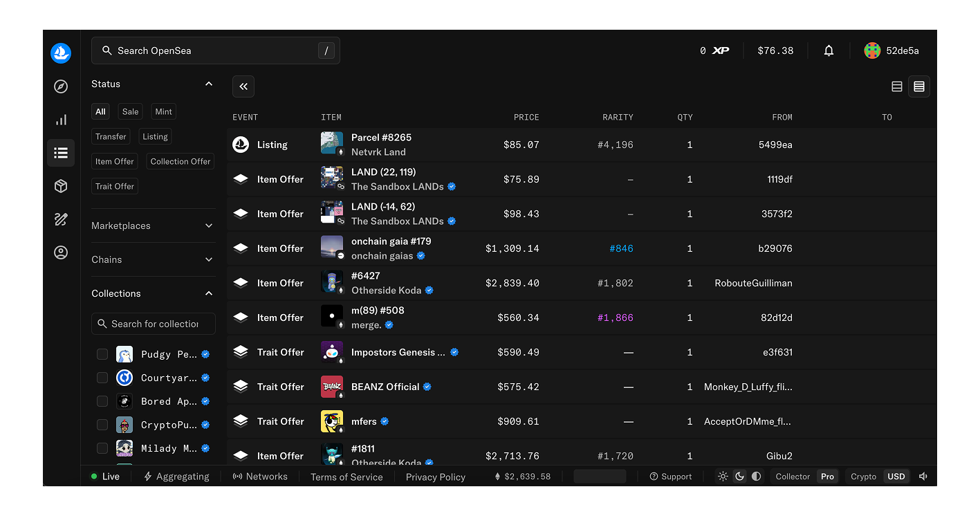The image size is (980, 516).
Task: Open the OpenSea home logo
Action: pos(61,53)
